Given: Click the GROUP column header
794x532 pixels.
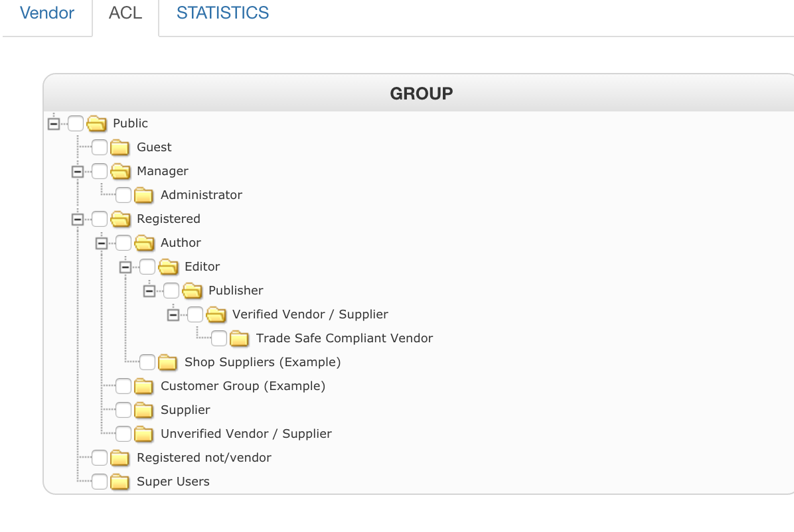Looking at the screenshot, I should (421, 94).
